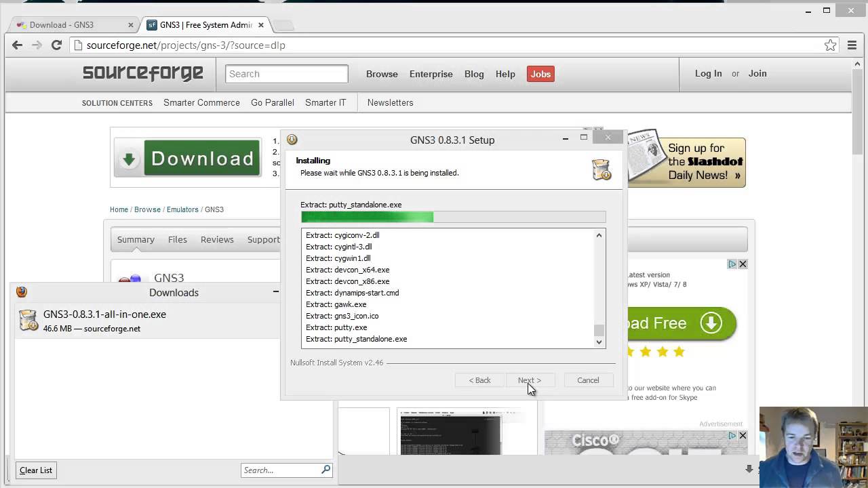The image size is (868, 488).
Task: Click the Back button in GNS3 Setup
Action: point(479,380)
